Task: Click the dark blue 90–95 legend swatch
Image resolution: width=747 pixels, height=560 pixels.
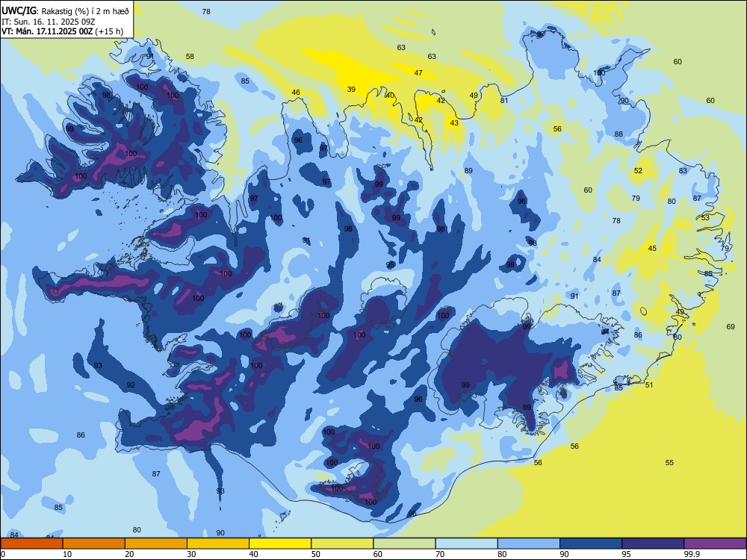Action: (x=591, y=544)
